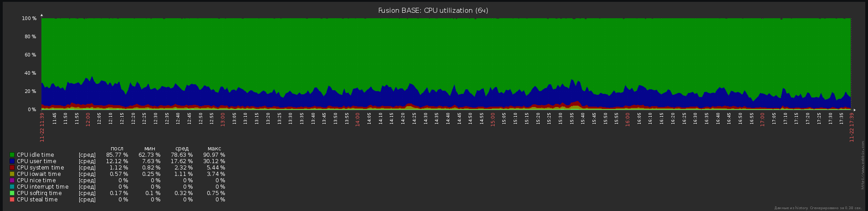The width and height of the screenshot is (868, 211).
Task: Select the 'CPU interrupt time' legend label
Action: [42, 187]
